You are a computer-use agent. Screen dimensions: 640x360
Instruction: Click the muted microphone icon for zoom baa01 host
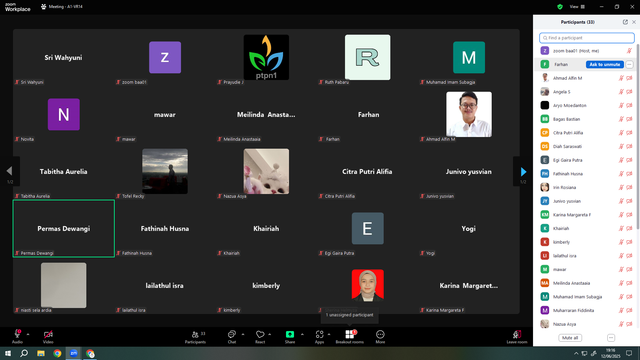pos(629,51)
